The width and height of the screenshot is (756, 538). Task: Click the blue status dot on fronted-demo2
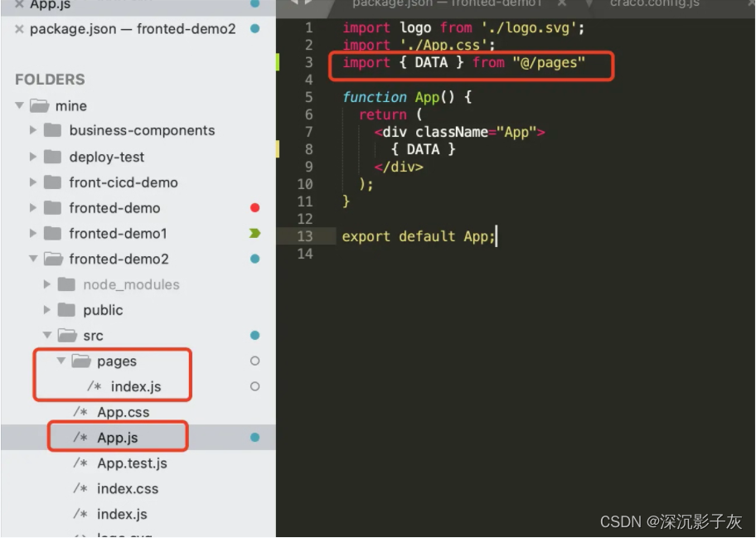(255, 259)
